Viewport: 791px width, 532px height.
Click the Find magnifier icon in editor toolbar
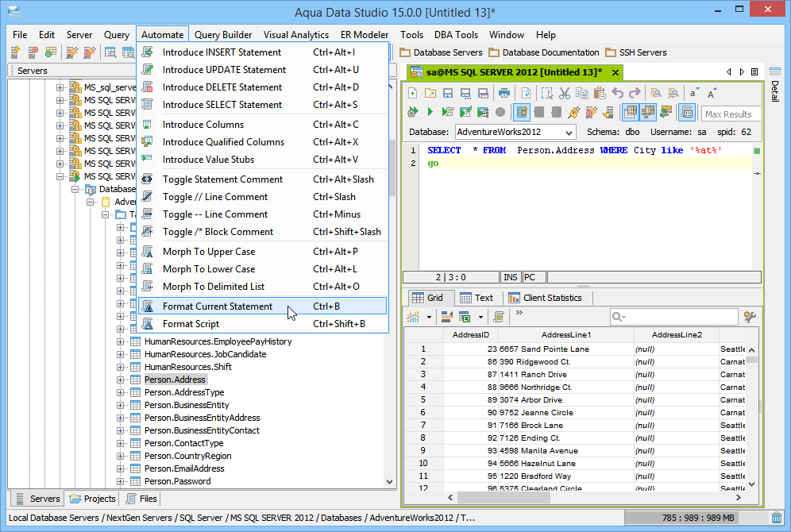tap(656, 93)
